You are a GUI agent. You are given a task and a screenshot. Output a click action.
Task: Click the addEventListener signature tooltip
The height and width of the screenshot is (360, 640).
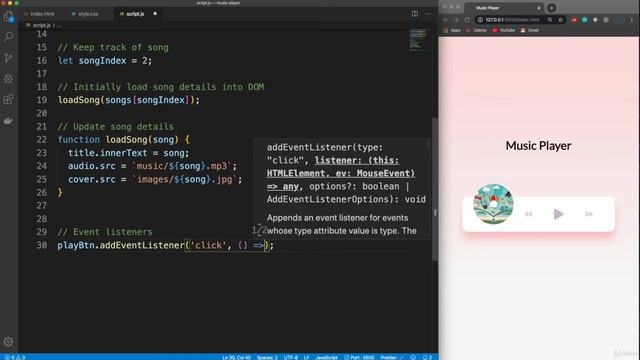click(x=342, y=189)
